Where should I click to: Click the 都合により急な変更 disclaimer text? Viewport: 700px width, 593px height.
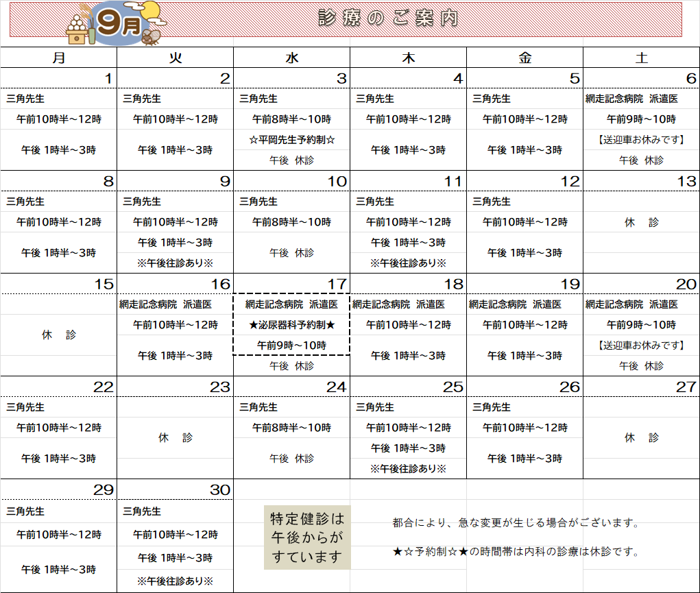click(x=516, y=523)
